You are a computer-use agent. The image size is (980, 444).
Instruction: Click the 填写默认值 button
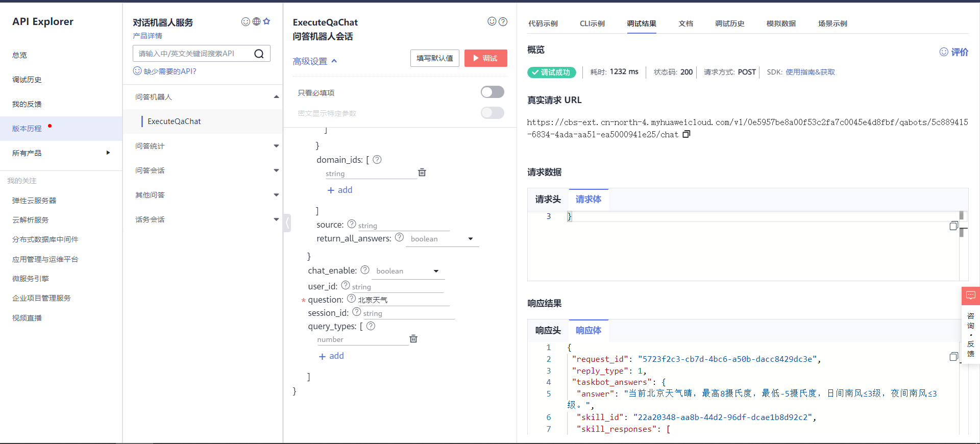(x=435, y=58)
